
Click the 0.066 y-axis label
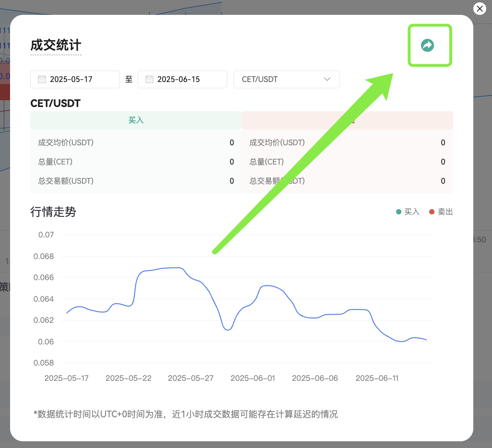(44, 278)
